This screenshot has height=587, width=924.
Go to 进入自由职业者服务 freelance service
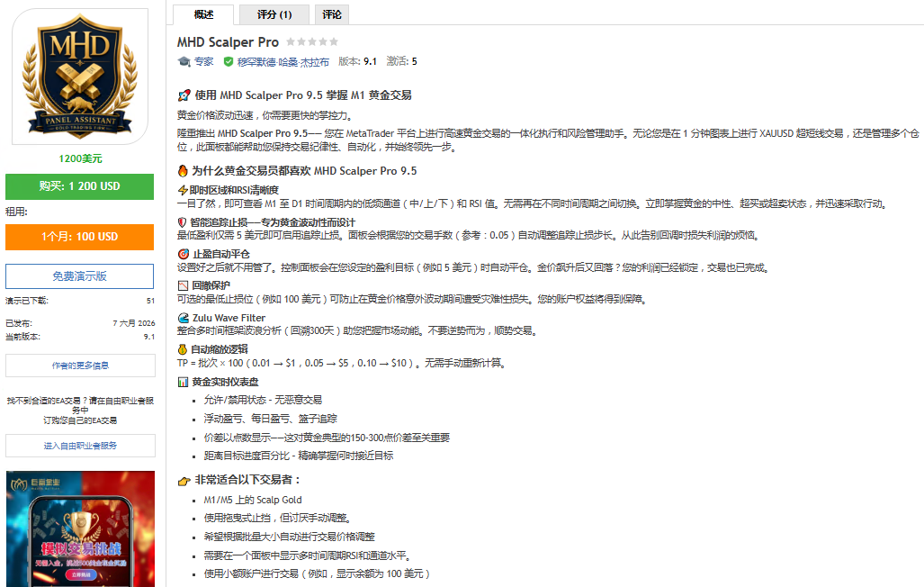pos(80,446)
